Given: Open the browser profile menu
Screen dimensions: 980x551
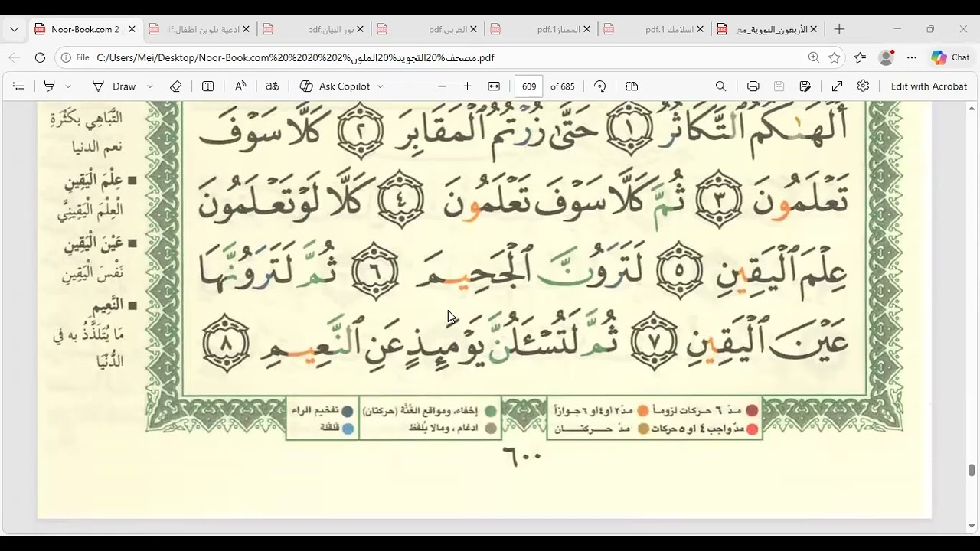Looking at the screenshot, I should tap(887, 57).
